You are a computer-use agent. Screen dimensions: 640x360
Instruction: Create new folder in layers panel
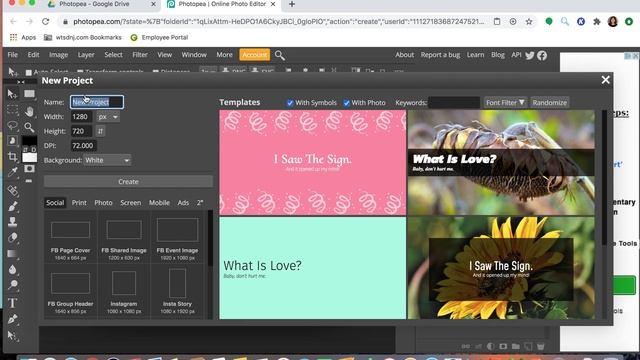[516, 346]
